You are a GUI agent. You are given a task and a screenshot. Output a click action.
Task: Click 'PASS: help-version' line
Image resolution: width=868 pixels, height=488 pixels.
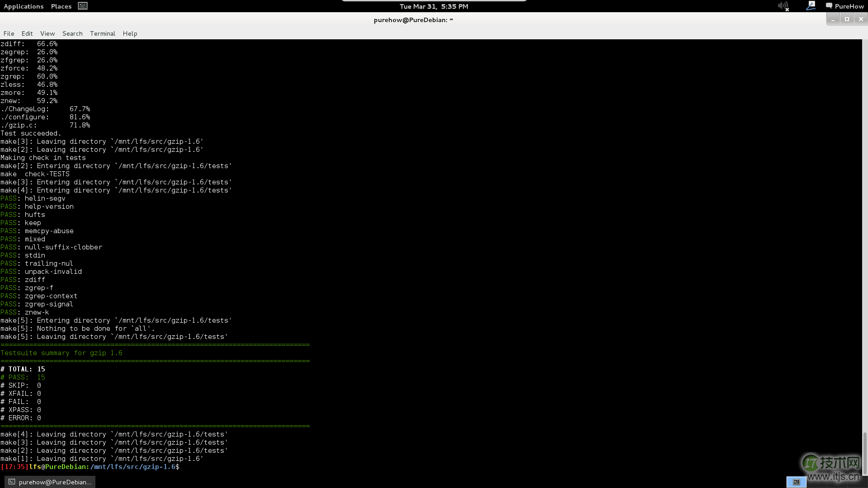37,206
